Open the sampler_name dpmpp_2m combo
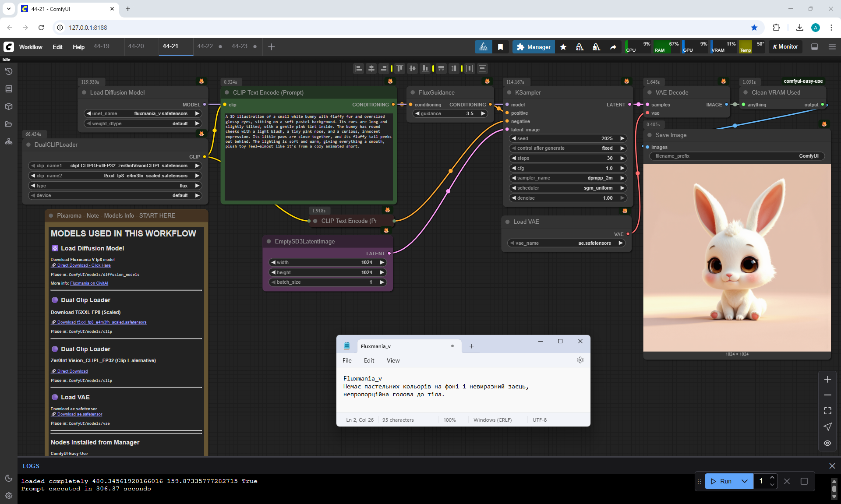 [x=568, y=178]
